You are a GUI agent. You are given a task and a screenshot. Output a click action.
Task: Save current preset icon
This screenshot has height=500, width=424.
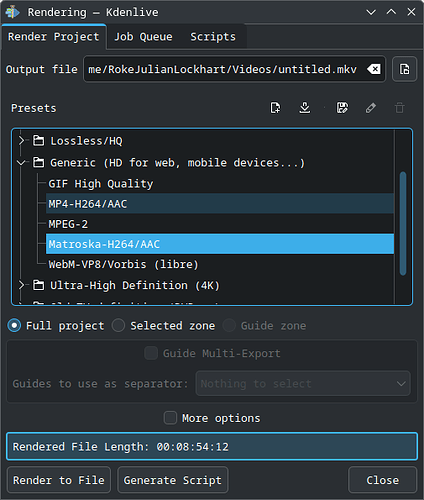click(x=342, y=108)
